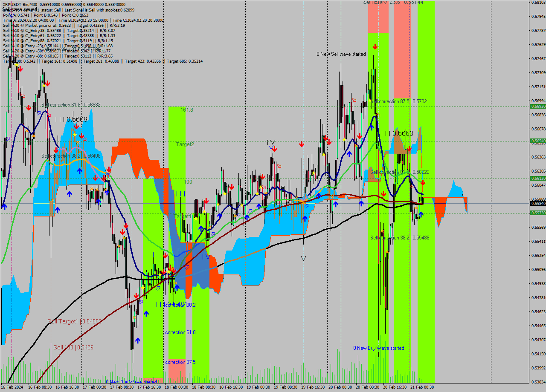Click the 'Target1' label

coord(183,216)
